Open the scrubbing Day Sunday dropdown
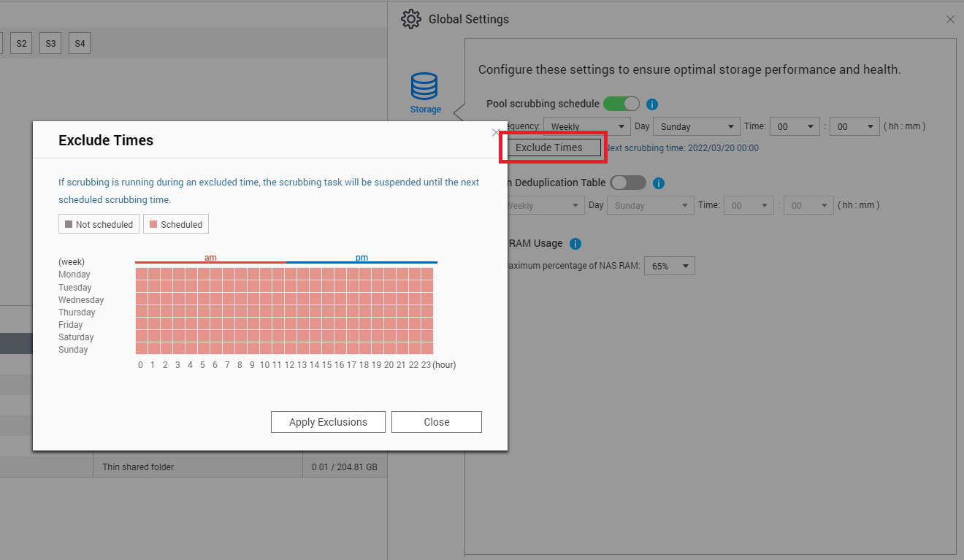 pos(696,126)
